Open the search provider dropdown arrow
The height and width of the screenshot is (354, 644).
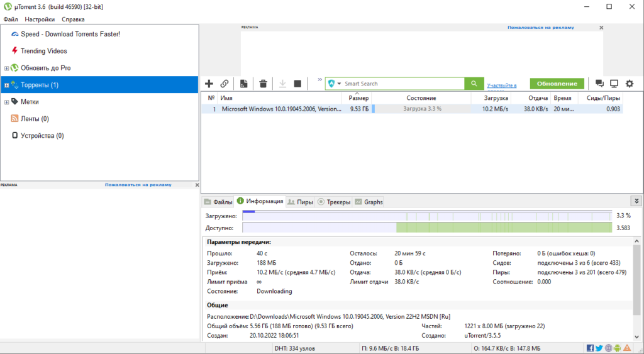pos(340,84)
